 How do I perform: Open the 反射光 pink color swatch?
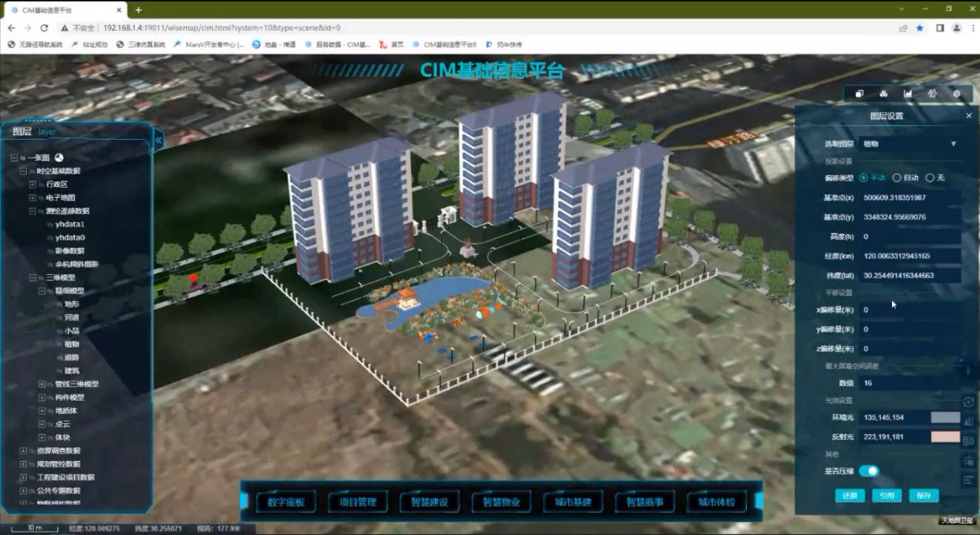coord(945,437)
